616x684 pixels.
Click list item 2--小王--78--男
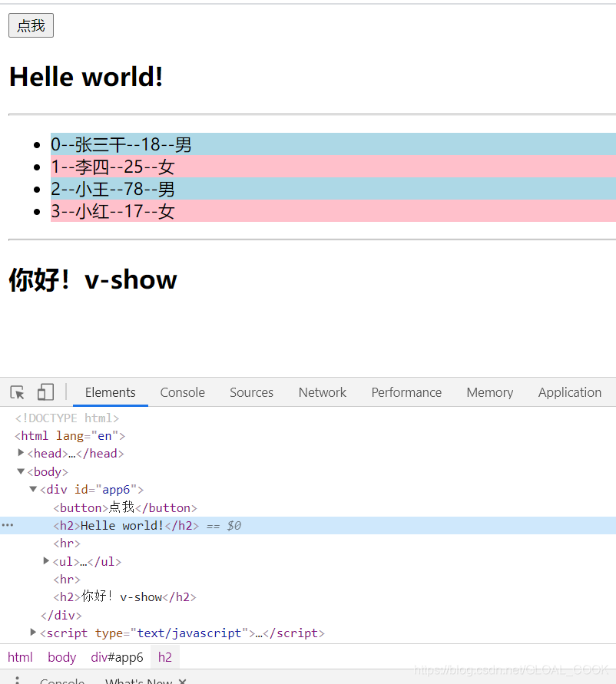333,189
